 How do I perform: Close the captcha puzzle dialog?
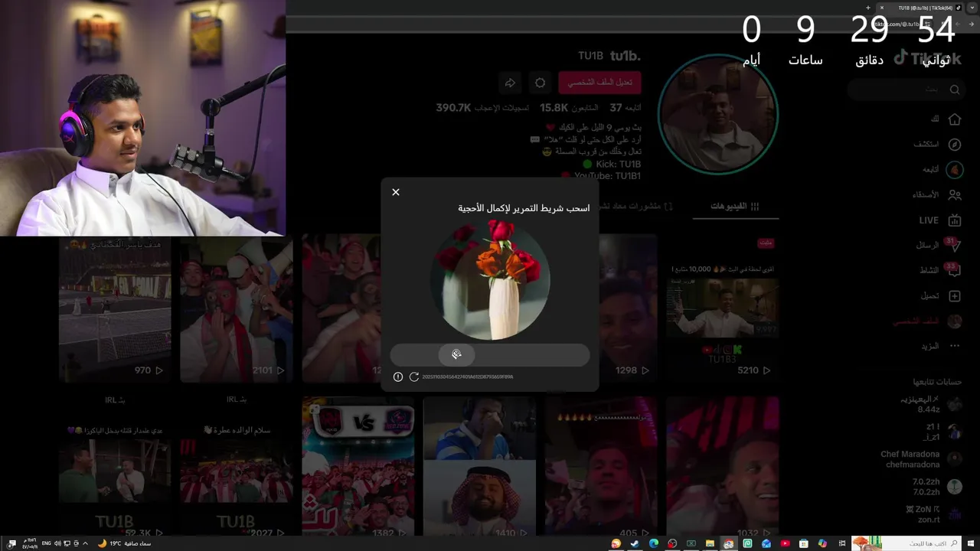(396, 192)
